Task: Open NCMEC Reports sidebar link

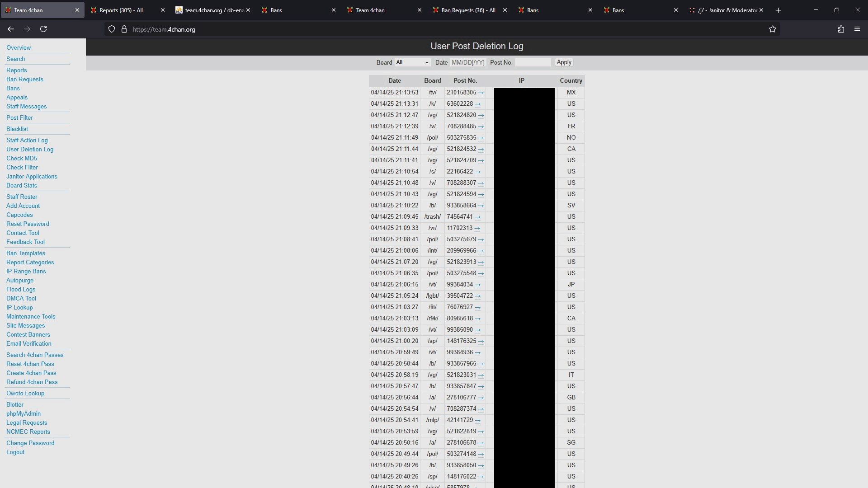Action: (x=28, y=432)
